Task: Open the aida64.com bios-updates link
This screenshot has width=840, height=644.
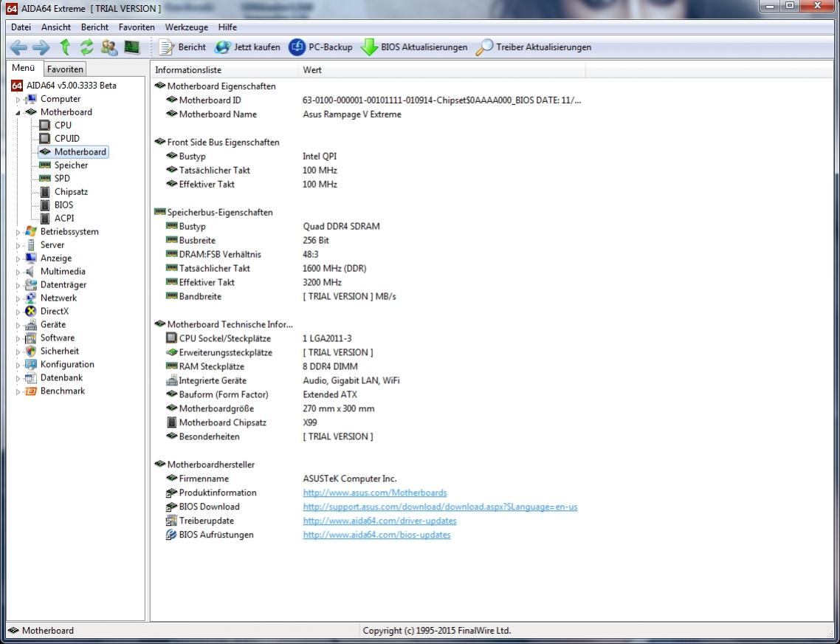Action: [376, 535]
